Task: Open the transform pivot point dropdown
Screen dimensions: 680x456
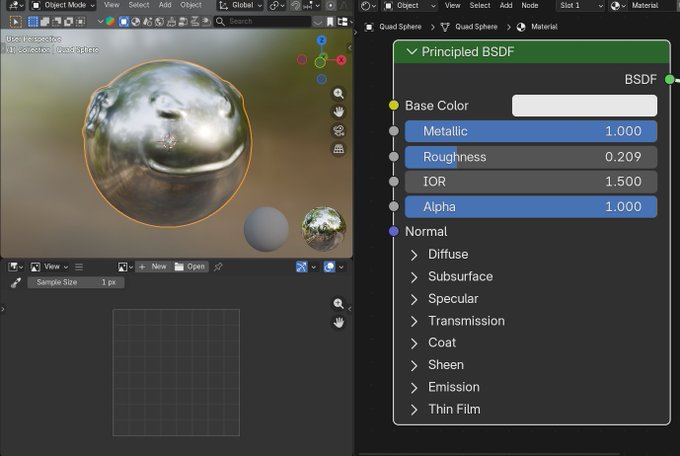Action: point(276,5)
